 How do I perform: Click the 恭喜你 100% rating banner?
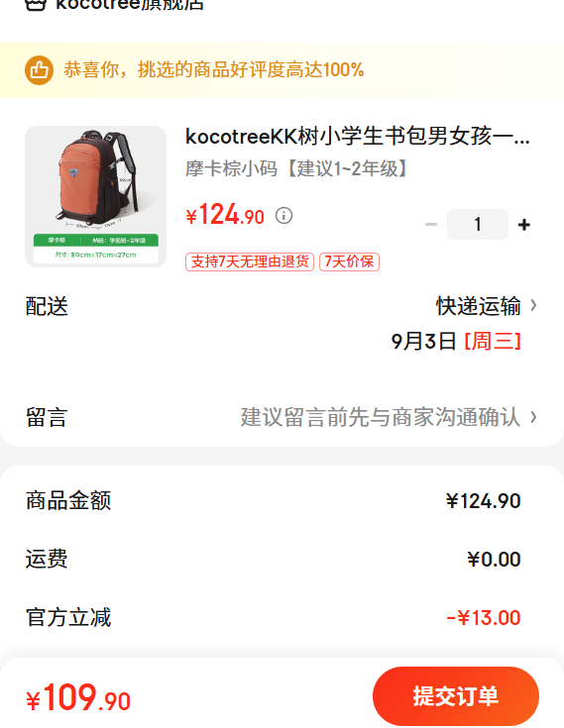282,70
